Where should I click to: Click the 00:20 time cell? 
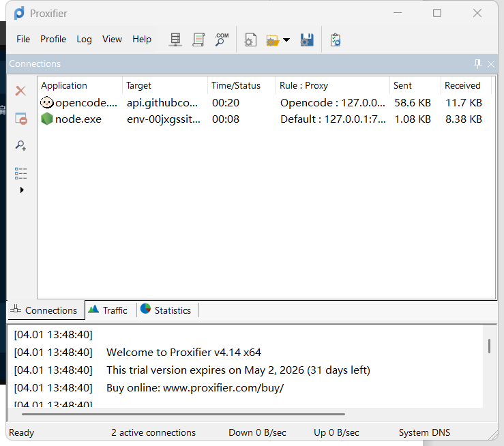click(x=226, y=103)
